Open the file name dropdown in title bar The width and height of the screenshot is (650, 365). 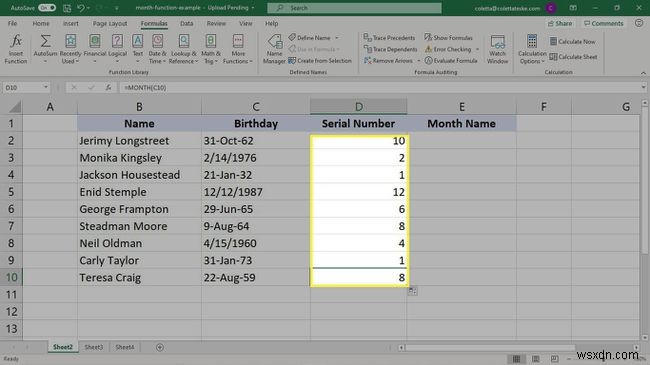click(253, 8)
